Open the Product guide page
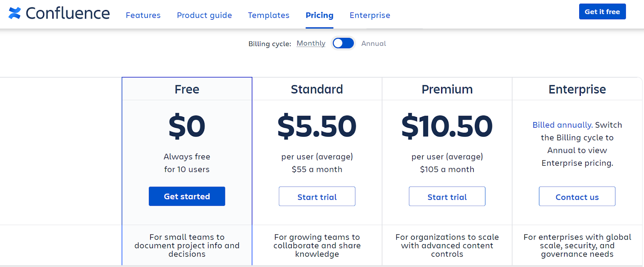The image size is (644, 267). point(204,15)
